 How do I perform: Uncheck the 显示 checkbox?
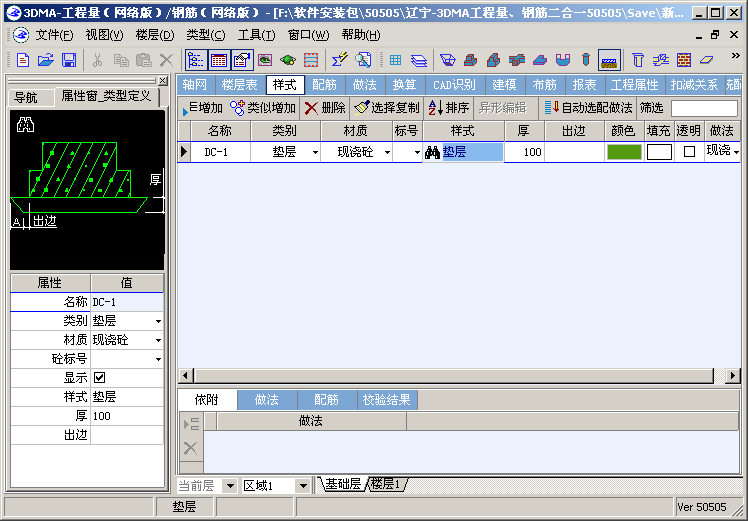tap(99, 378)
